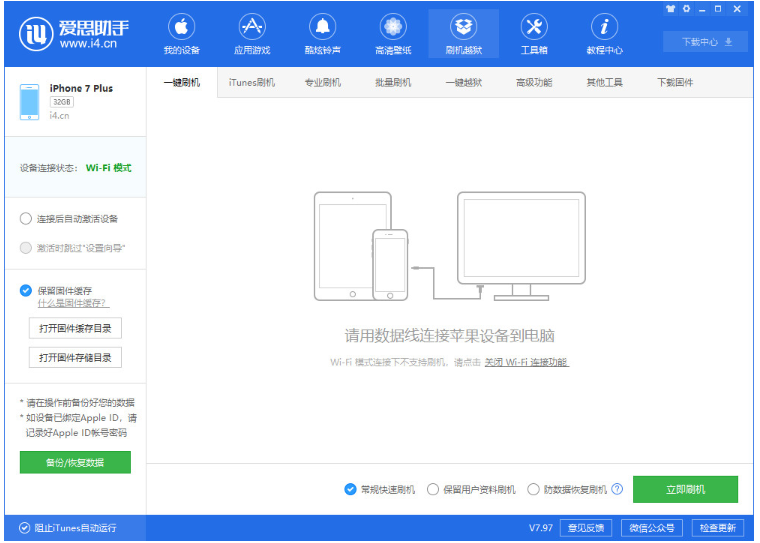Click green 备份/恢复数据 button

point(75,462)
